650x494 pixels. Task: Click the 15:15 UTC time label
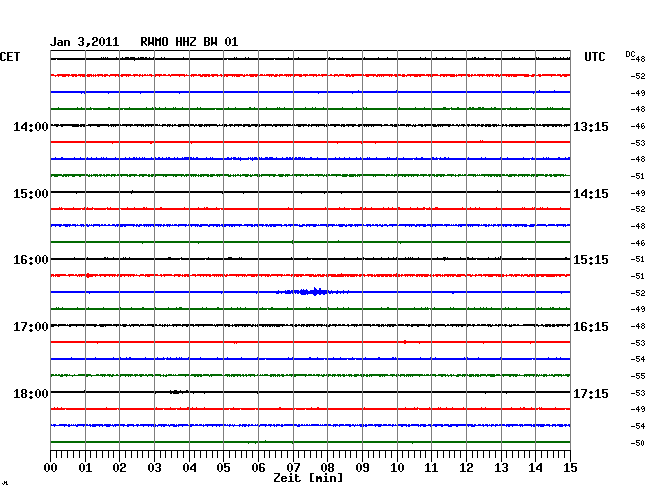click(591, 260)
